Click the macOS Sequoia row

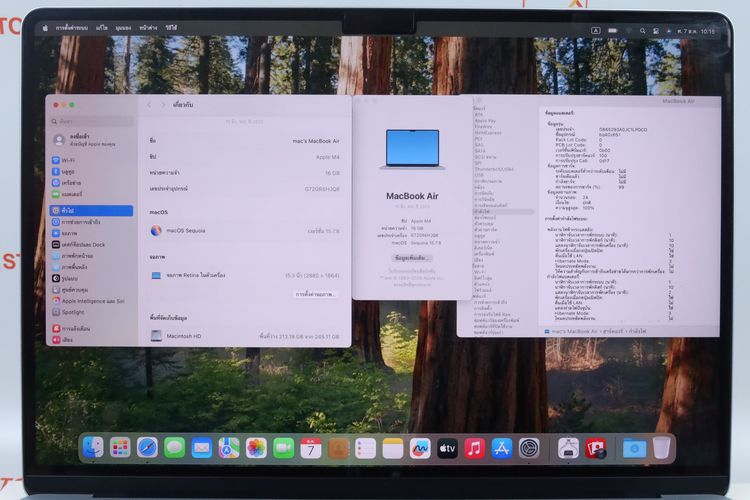245,231
